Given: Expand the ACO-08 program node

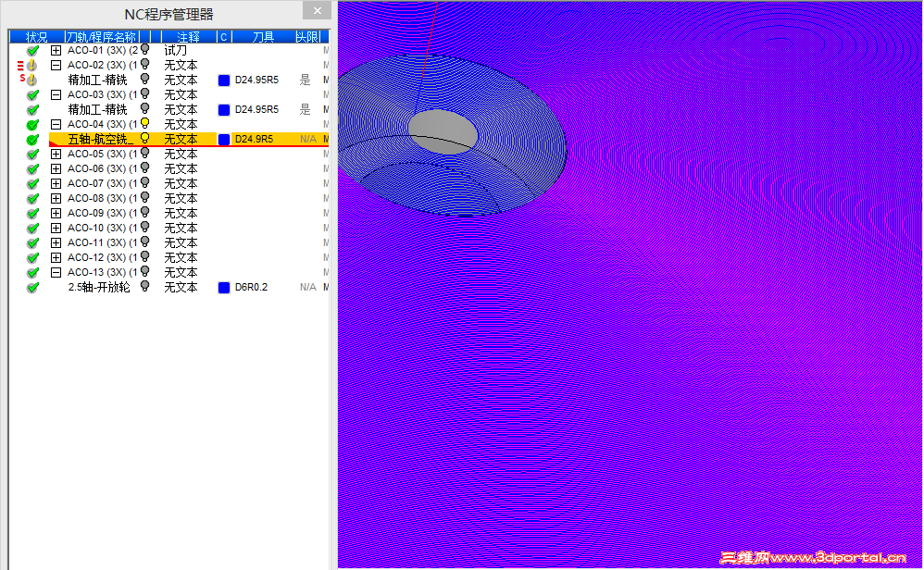Looking at the screenshot, I should click(56, 198).
